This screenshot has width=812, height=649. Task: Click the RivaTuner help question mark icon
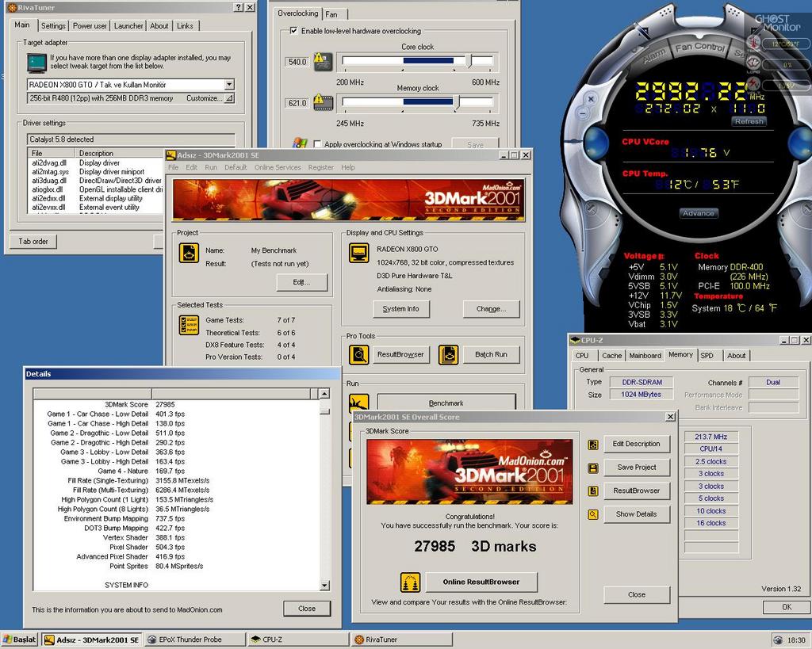click(x=238, y=7)
